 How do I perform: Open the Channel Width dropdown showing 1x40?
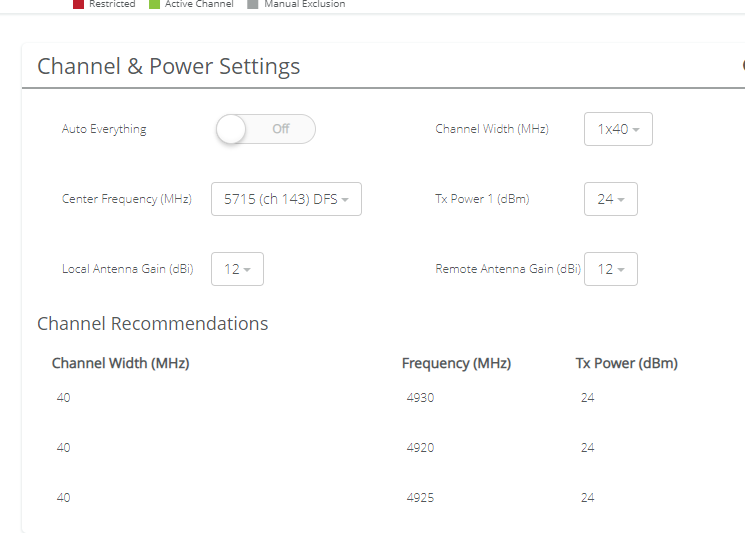[x=618, y=129]
